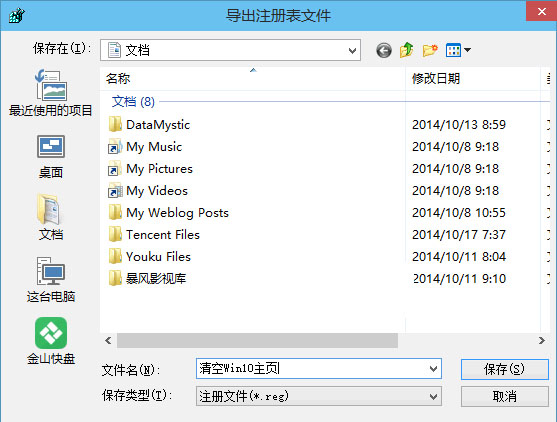Select 文档 shortcut in places bar
Screen dimensions: 557x422
51,217
